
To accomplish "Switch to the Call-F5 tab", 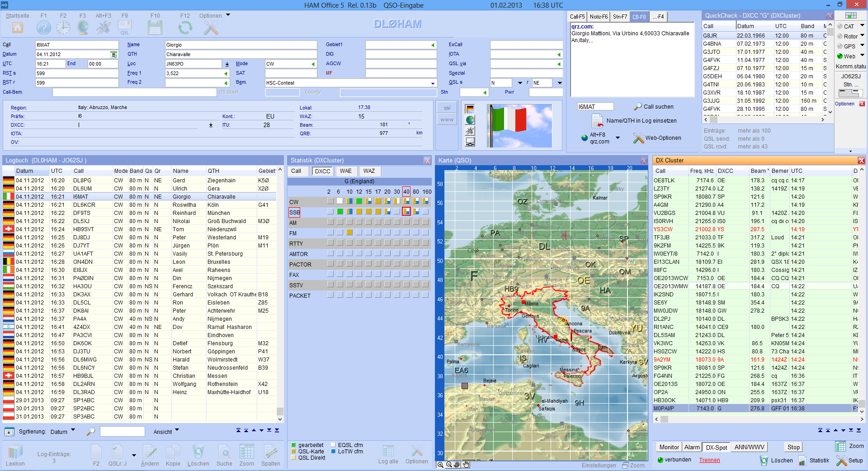I will [x=577, y=17].
